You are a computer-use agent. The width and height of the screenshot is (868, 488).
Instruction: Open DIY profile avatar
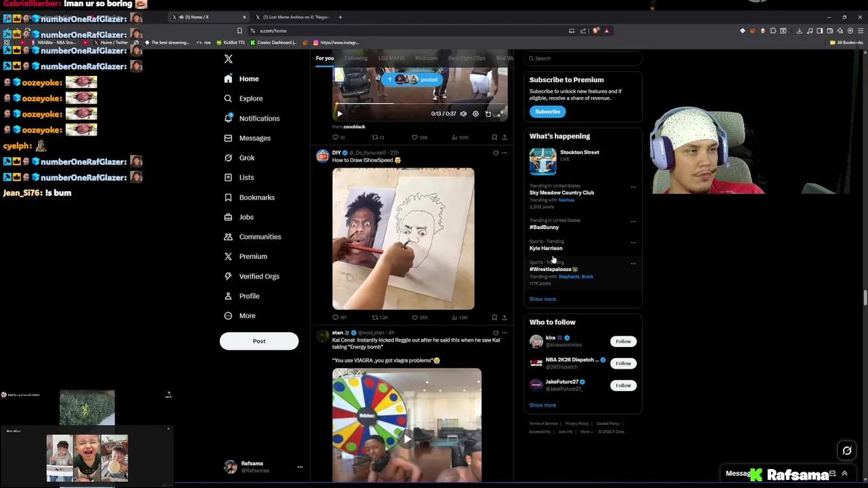(x=323, y=157)
